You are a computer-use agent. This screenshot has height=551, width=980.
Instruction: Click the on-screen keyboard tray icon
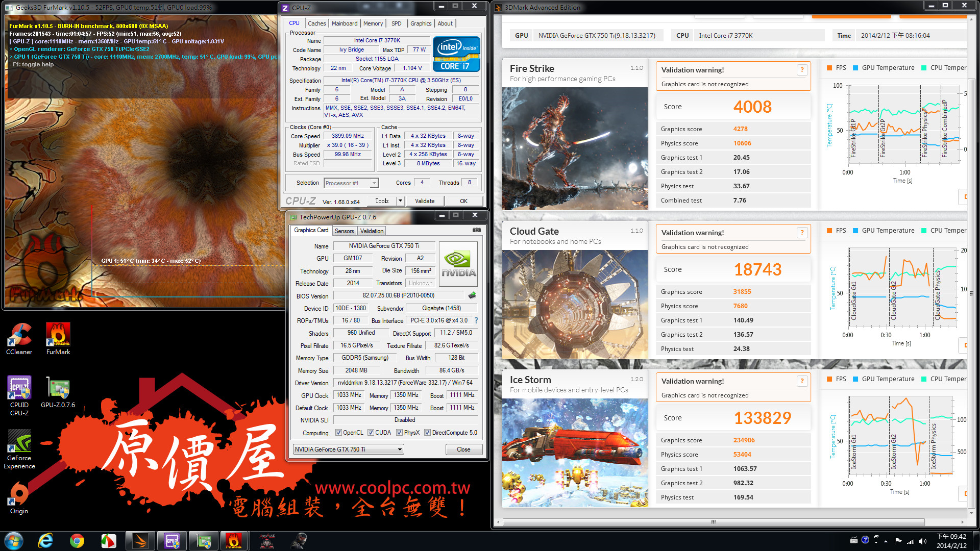(x=853, y=540)
